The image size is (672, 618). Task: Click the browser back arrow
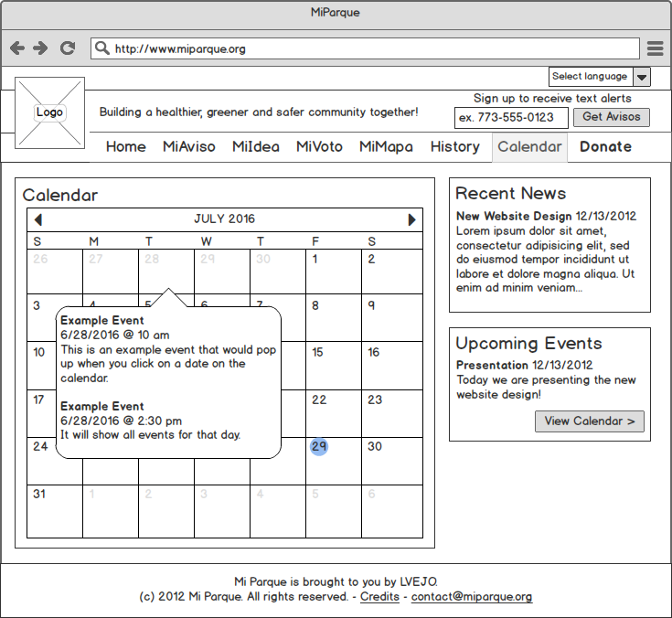tap(17, 48)
